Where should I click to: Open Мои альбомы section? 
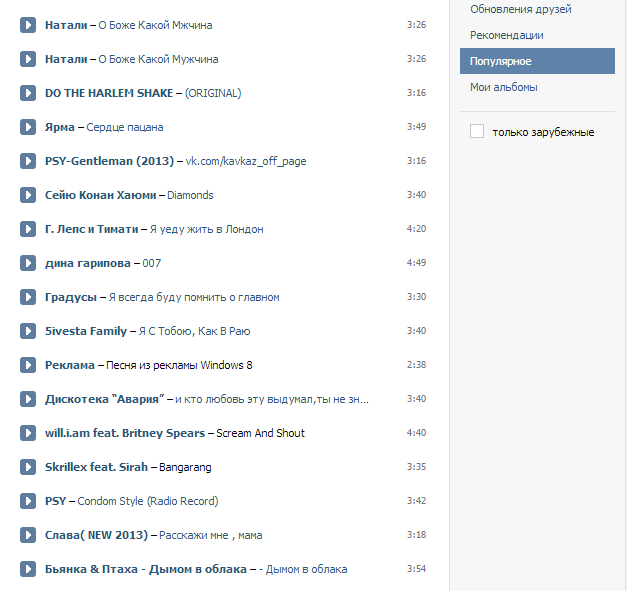[503, 87]
